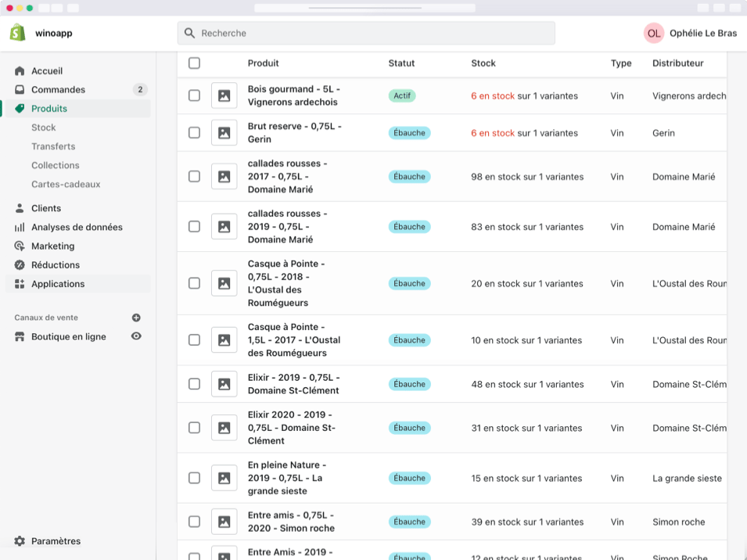Click the Paramètres gear icon
The height and width of the screenshot is (560, 747).
(20, 541)
